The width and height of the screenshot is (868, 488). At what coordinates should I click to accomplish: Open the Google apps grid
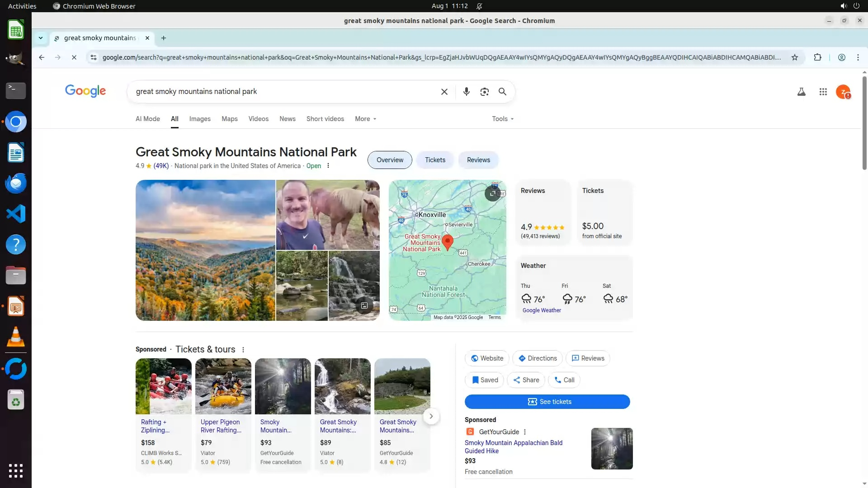pos(823,92)
